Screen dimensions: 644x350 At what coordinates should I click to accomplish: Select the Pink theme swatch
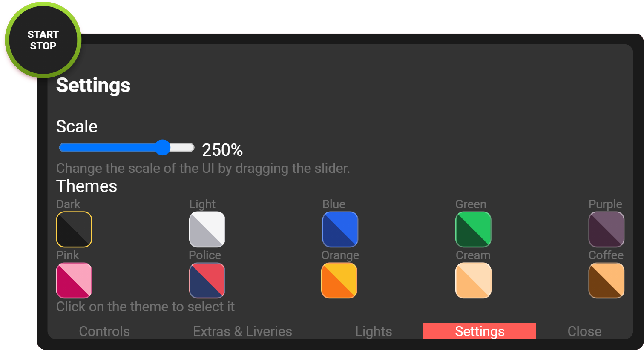click(74, 281)
